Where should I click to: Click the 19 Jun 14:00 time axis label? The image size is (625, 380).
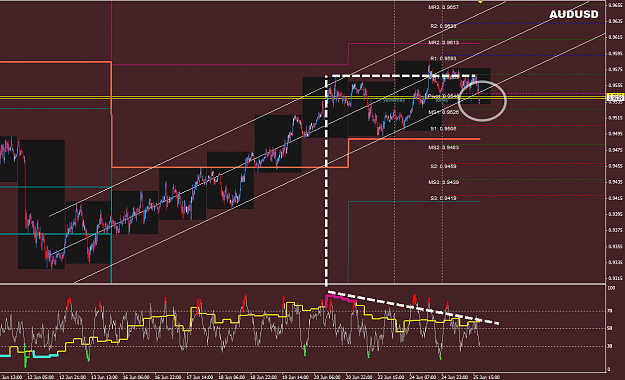click(x=295, y=377)
